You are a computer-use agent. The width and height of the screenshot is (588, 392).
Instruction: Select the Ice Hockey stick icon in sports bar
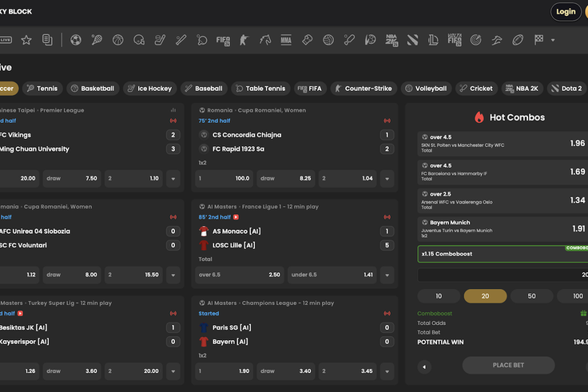point(160,40)
